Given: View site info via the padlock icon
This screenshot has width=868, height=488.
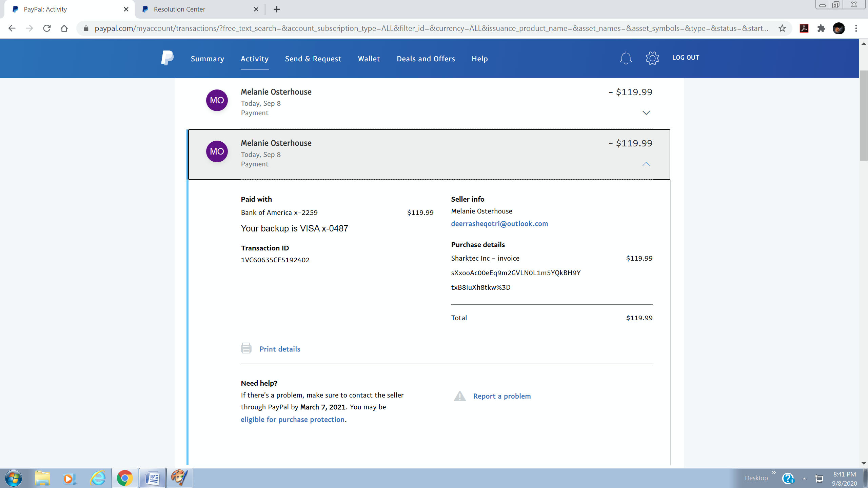Looking at the screenshot, I should 86,28.
